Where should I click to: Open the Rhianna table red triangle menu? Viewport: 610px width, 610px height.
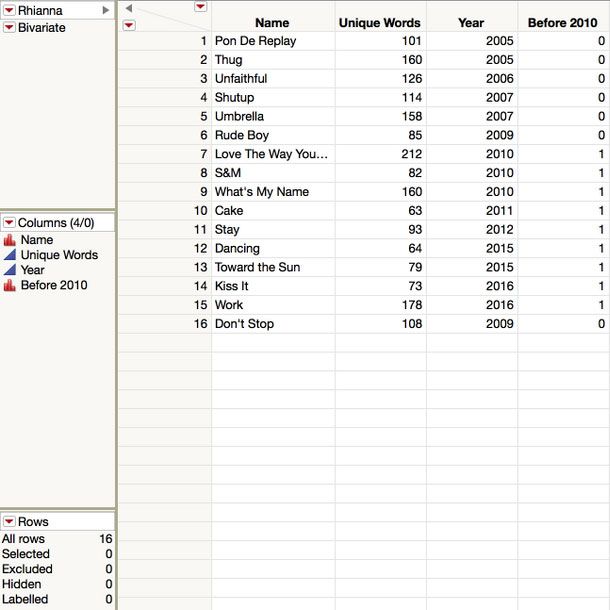[9, 10]
